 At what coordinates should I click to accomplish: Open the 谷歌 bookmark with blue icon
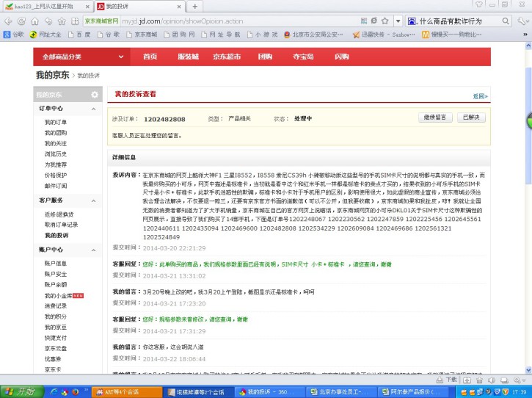13,35
